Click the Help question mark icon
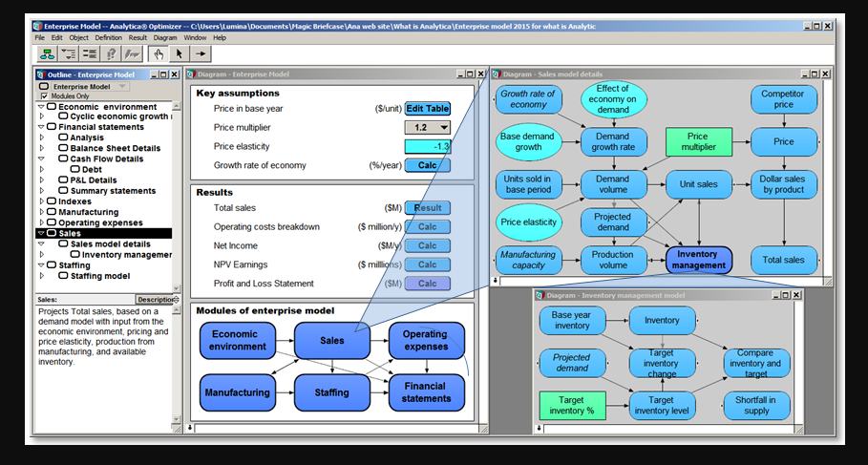This screenshot has height=465, width=868. coord(112,54)
